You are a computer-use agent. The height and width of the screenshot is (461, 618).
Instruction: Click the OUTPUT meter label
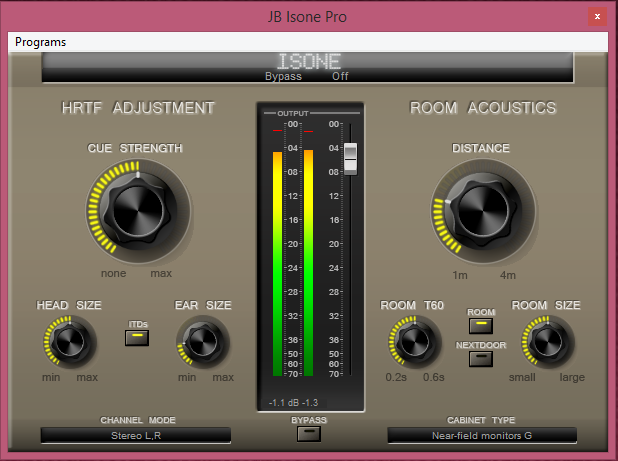(293, 113)
